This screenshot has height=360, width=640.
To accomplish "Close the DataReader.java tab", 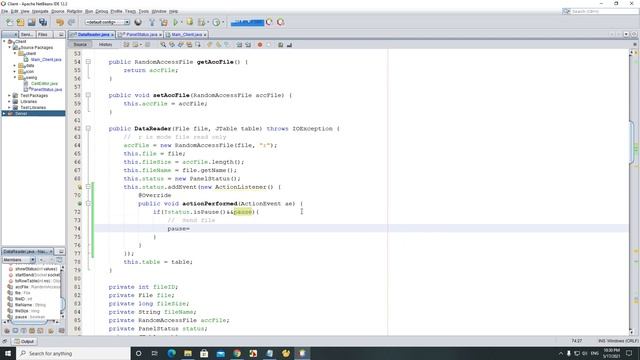I will pos(112,35).
